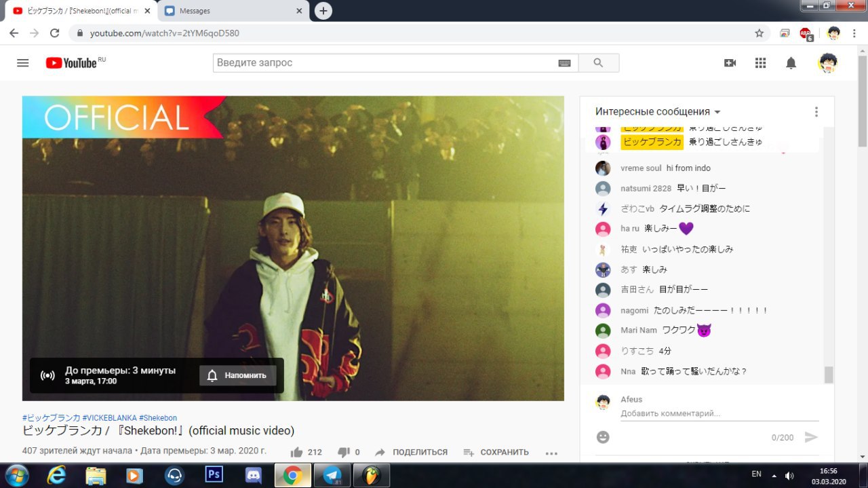Show hidden system tray icons arrow
The height and width of the screenshot is (488, 868).
point(774,475)
